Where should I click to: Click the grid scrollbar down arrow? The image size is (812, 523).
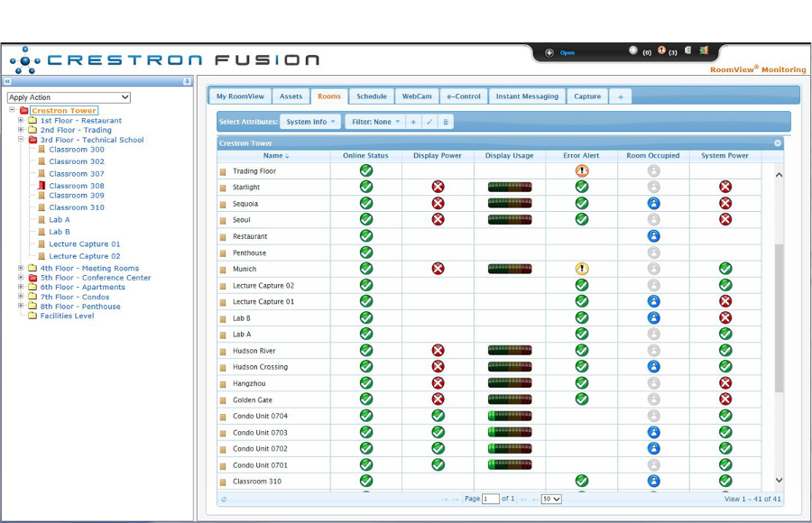[x=779, y=481]
